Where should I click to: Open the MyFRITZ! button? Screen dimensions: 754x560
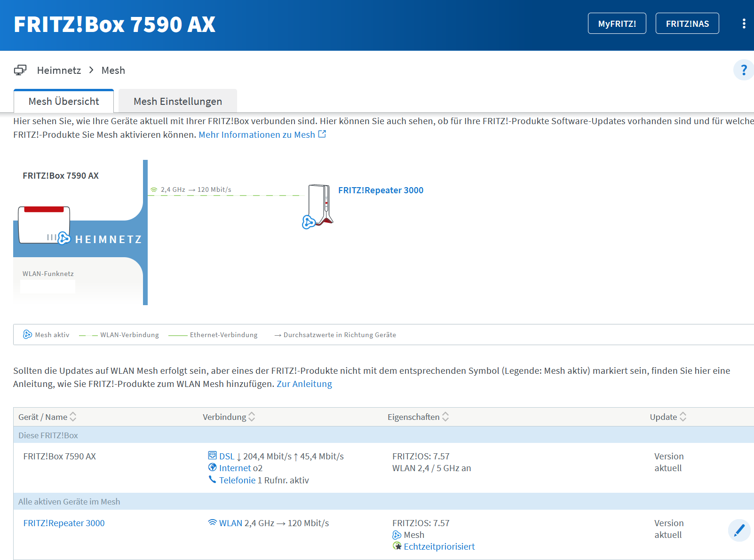click(617, 24)
